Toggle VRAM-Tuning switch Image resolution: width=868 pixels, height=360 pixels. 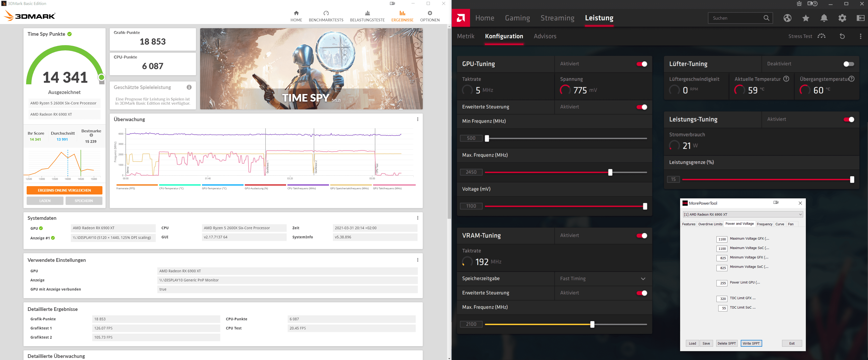click(x=641, y=236)
